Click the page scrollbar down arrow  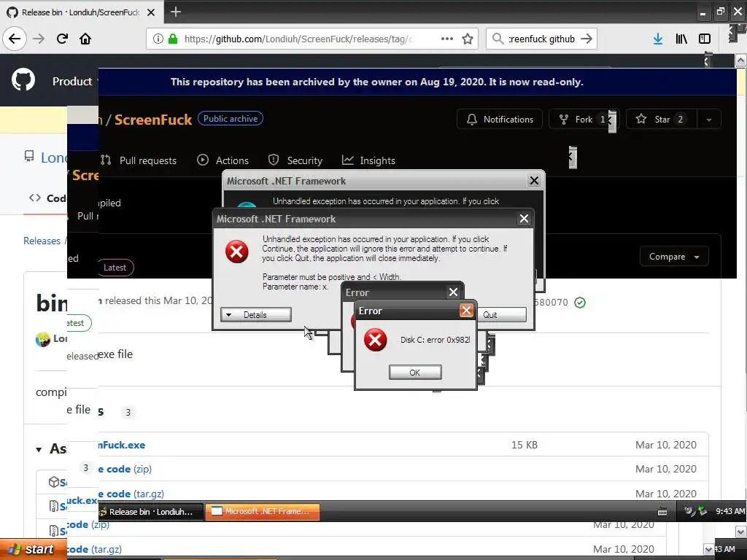[x=741, y=532]
